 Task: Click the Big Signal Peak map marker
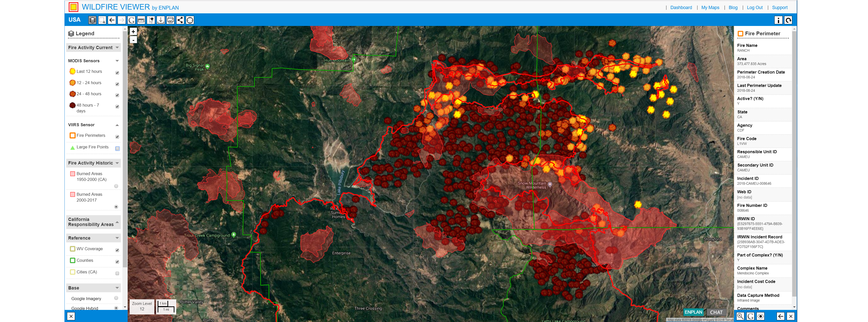[x=208, y=67]
